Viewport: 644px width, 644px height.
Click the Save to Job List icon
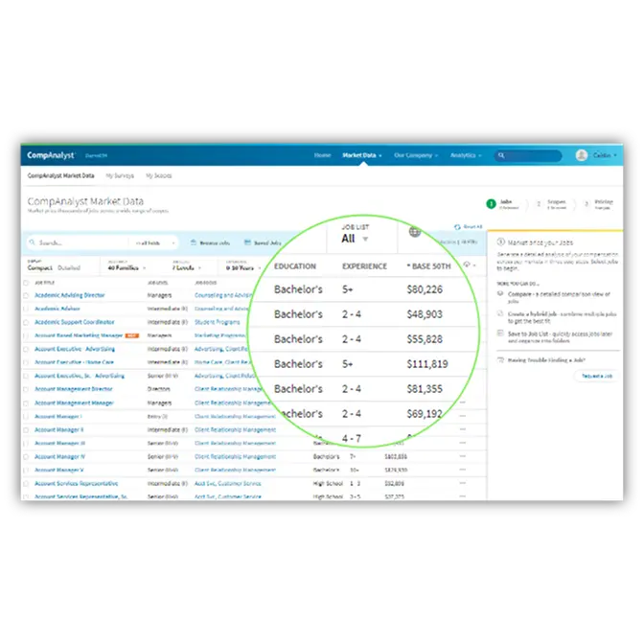pos(499,333)
